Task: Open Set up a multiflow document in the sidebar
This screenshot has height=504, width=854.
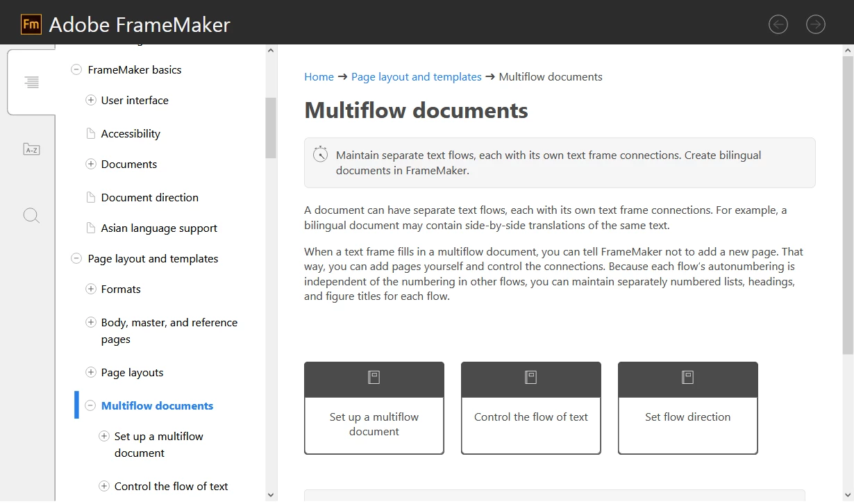Action: pyautogui.click(x=159, y=444)
